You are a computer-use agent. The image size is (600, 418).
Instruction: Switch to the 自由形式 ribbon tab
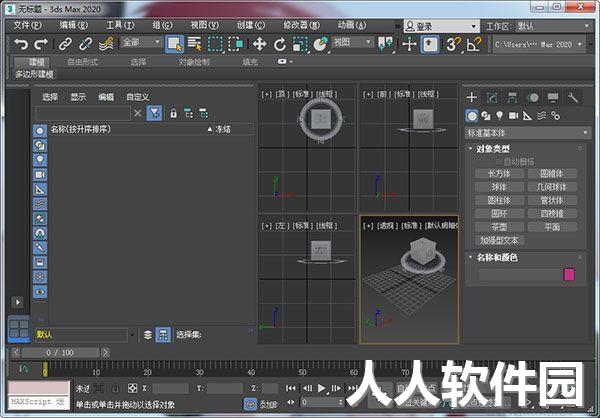[83, 62]
